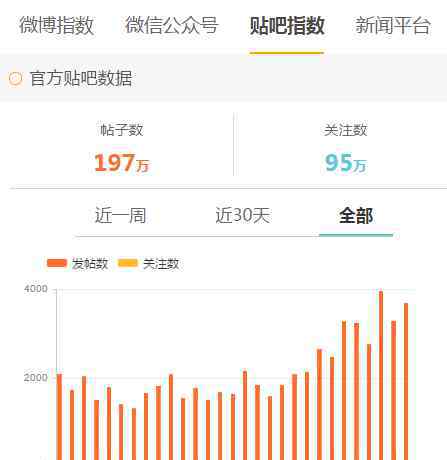The height and width of the screenshot is (460, 447).
Task: Click the 官方贴吧数据 section heading
Action: pos(81,79)
